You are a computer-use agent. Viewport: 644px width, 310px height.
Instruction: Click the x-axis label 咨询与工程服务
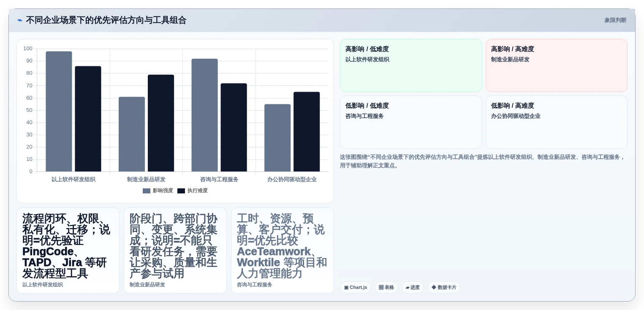pyautogui.click(x=219, y=179)
